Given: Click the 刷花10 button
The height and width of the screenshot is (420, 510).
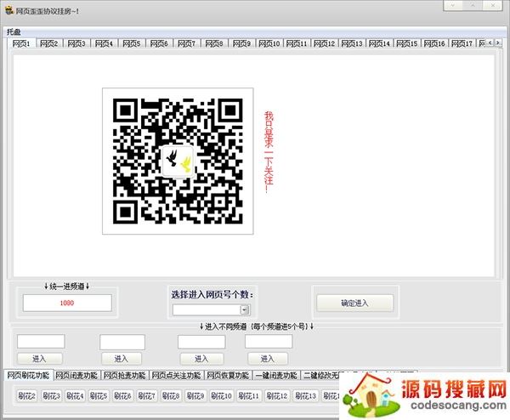Looking at the screenshot, I should tap(222, 396).
